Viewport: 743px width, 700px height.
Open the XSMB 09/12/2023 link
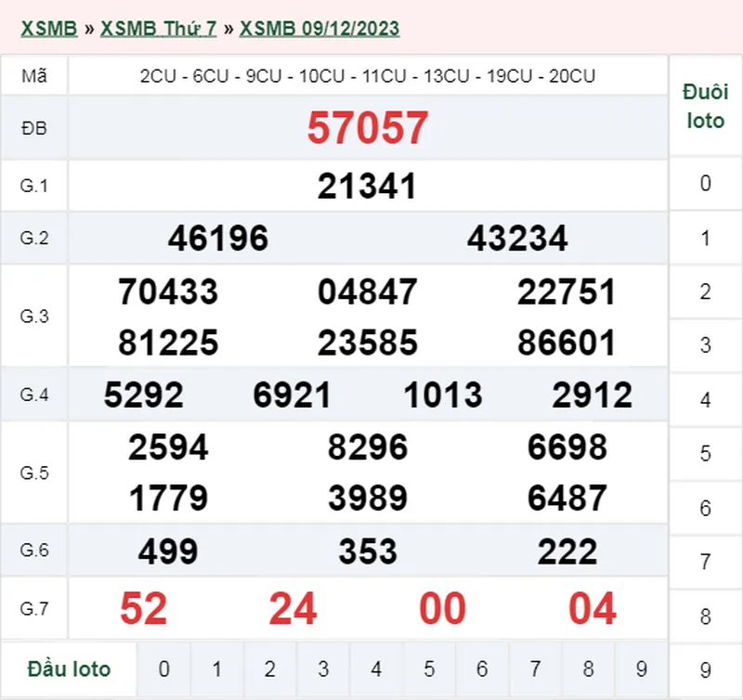point(319,29)
